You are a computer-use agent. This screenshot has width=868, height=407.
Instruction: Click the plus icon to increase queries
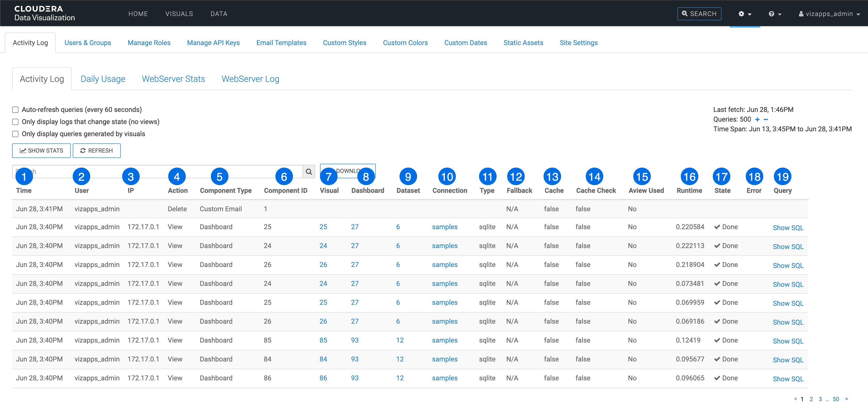coord(757,119)
